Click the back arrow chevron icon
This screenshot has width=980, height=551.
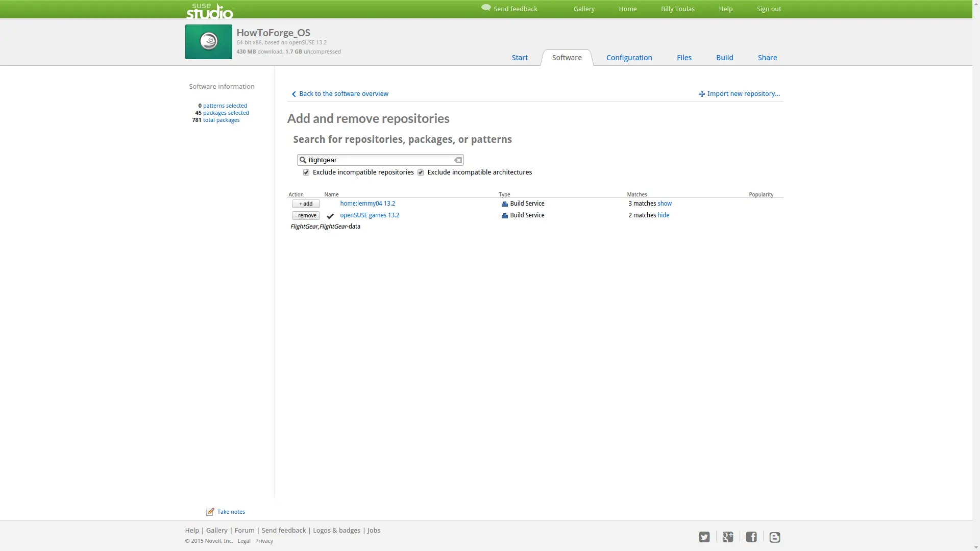pyautogui.click(x=293, y=94)
